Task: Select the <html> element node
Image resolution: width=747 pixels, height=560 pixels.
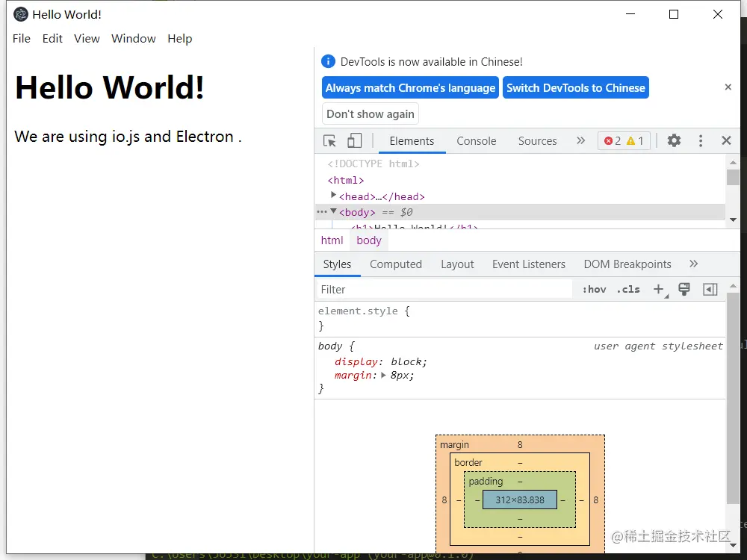Action: click(x=346, y=180)
